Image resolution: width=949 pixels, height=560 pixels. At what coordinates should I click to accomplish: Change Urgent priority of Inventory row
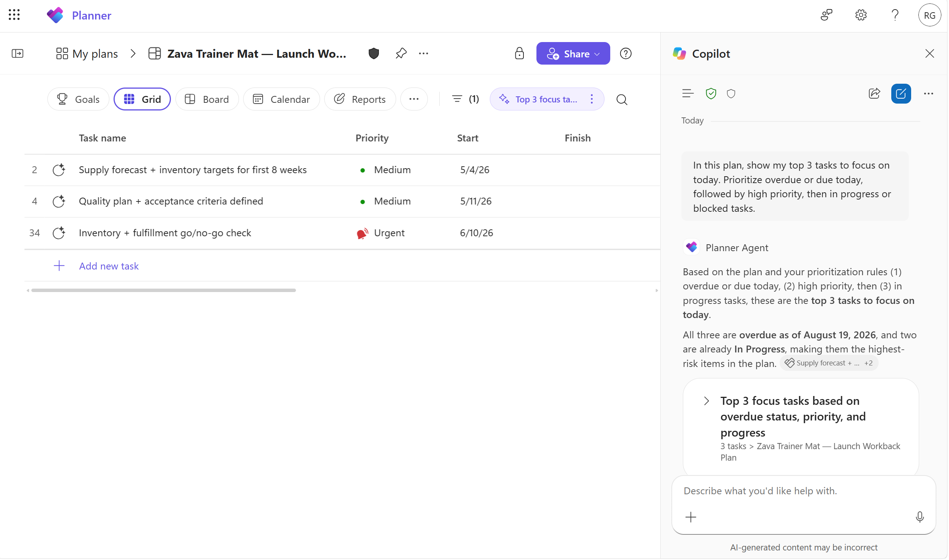tap(381, 233)
